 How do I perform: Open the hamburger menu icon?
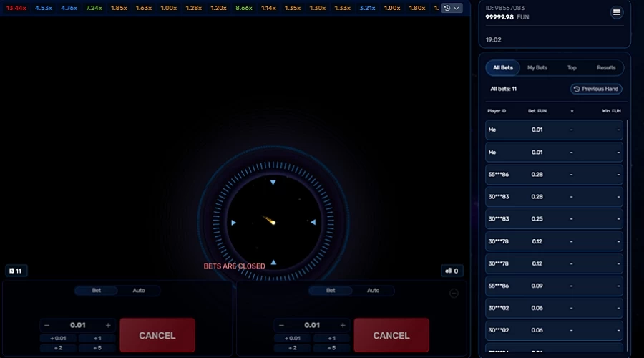[x=616, y=13]
